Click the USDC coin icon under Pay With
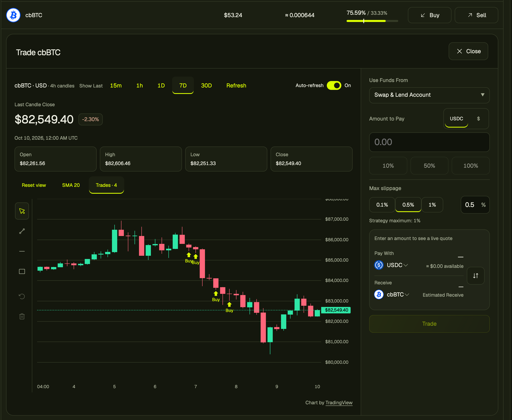 coord(379,265)
